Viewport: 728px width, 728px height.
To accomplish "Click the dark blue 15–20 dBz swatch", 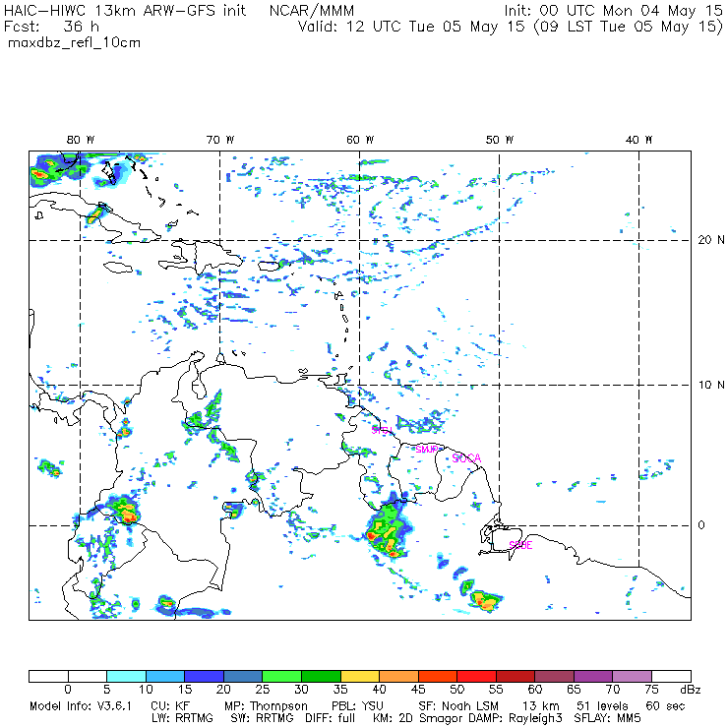I will [x=205, y=676].
